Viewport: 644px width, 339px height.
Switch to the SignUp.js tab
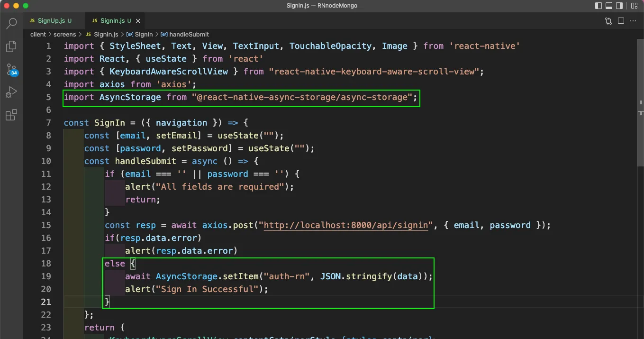click(54, 21)
